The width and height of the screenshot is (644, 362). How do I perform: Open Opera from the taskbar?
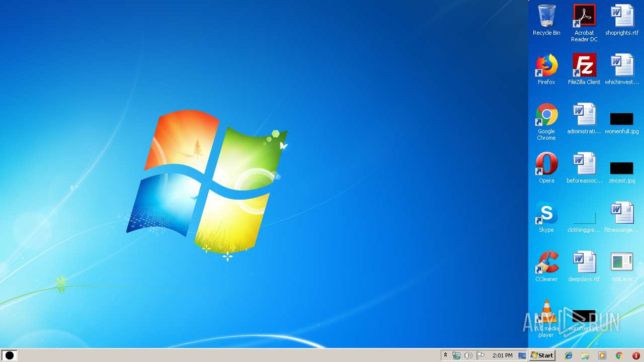coord(636,355)
